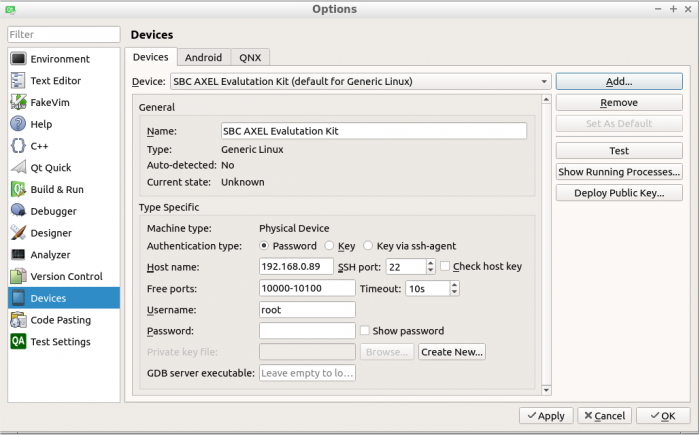Open Build & Run settings icon
This screenshot has height=435, width=700.
click(x=18, y=189)
